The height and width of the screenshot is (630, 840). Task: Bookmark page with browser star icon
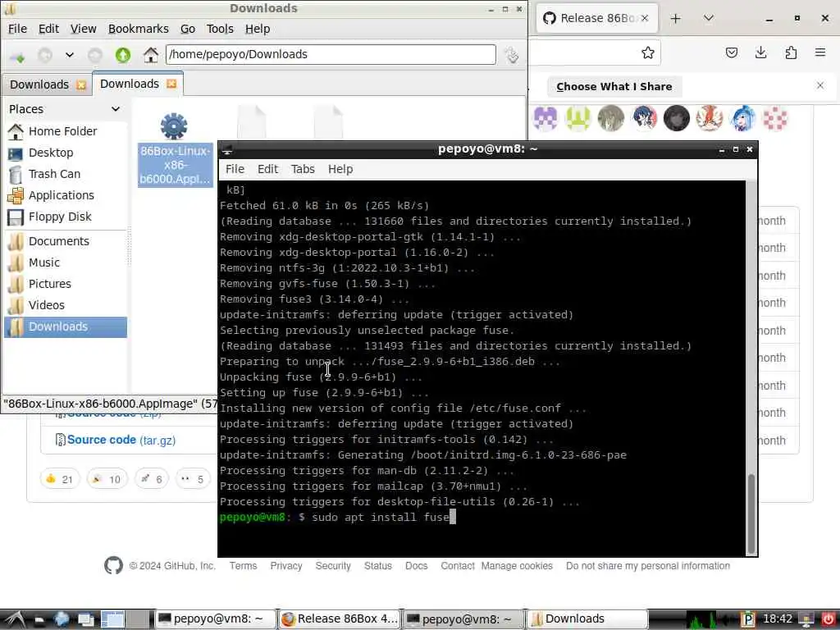click(648, 52)
